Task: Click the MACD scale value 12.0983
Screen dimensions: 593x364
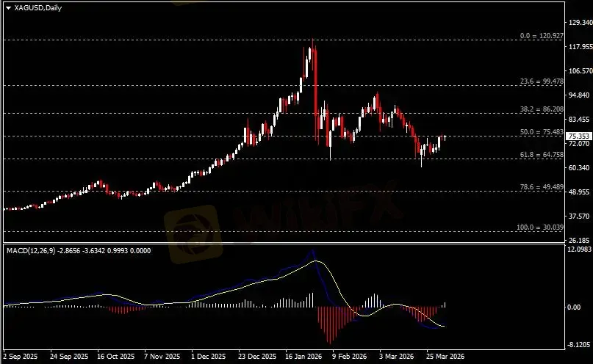Action: 579,250
